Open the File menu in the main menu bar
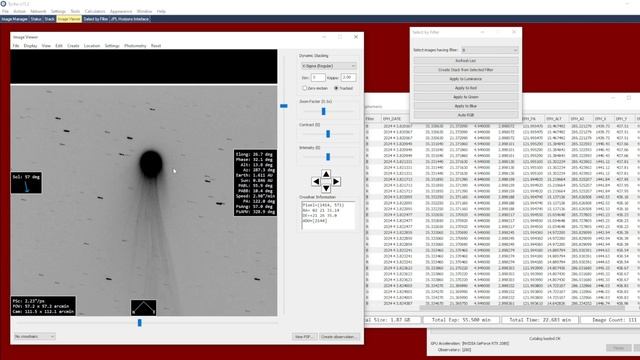640x360 pixels. tap(5, 11)
